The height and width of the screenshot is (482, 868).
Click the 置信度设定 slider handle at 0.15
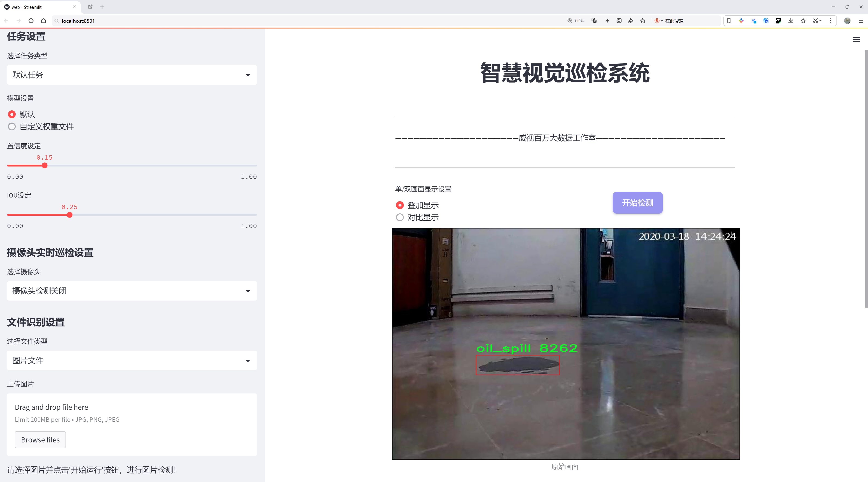45,166
